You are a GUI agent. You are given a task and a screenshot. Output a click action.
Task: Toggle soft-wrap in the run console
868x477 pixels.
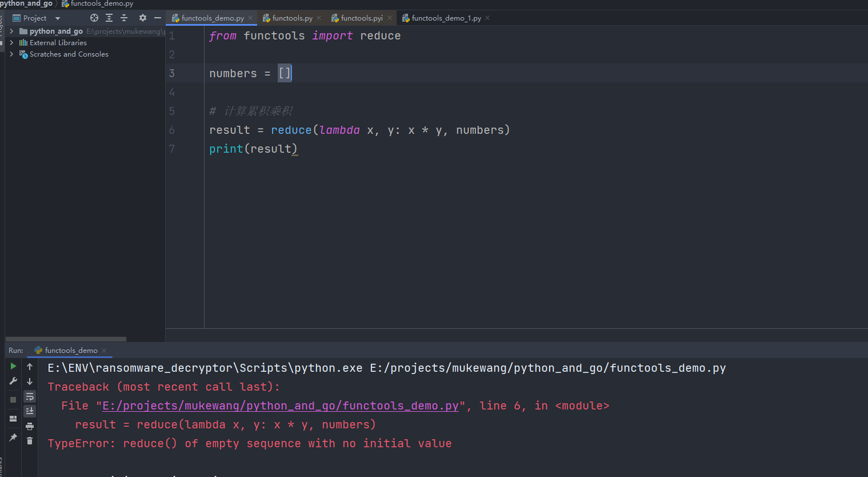coord(30,397)
